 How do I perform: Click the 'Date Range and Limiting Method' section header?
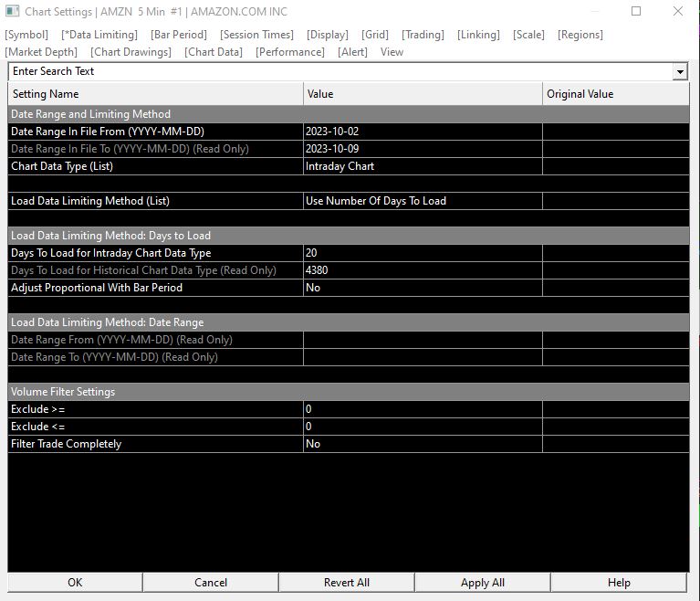point(349,114)
